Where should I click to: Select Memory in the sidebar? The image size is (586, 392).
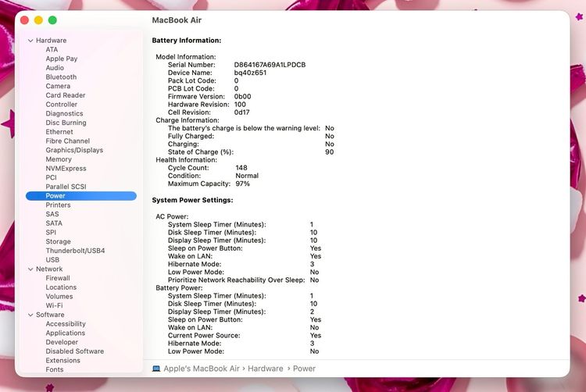(x=59, y=159)
